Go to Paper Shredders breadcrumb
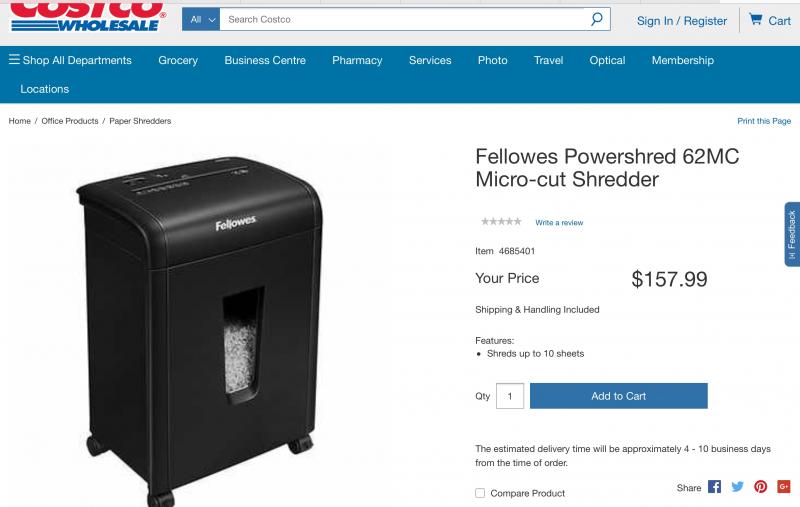Image resolution: width=800 pixels, height=507 pixels. pyautogui.click(x=140, y=121)
